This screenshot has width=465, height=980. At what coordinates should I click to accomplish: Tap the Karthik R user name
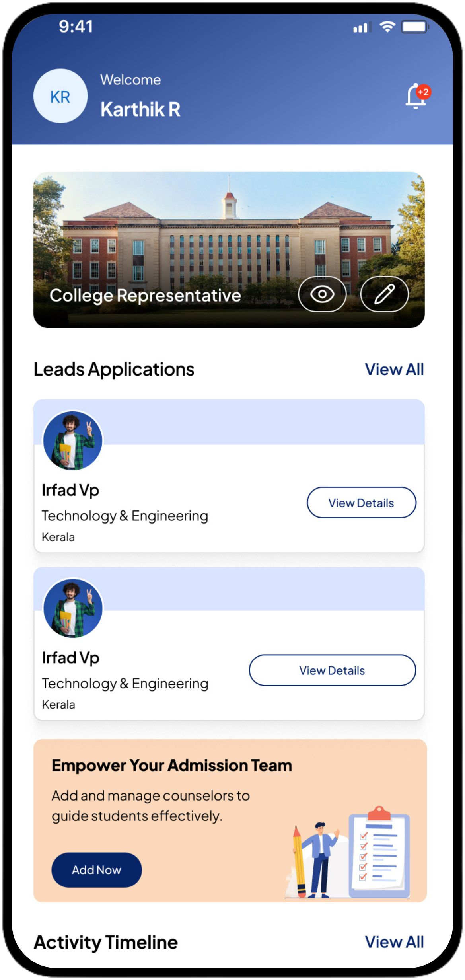click(x=140, y=109)
